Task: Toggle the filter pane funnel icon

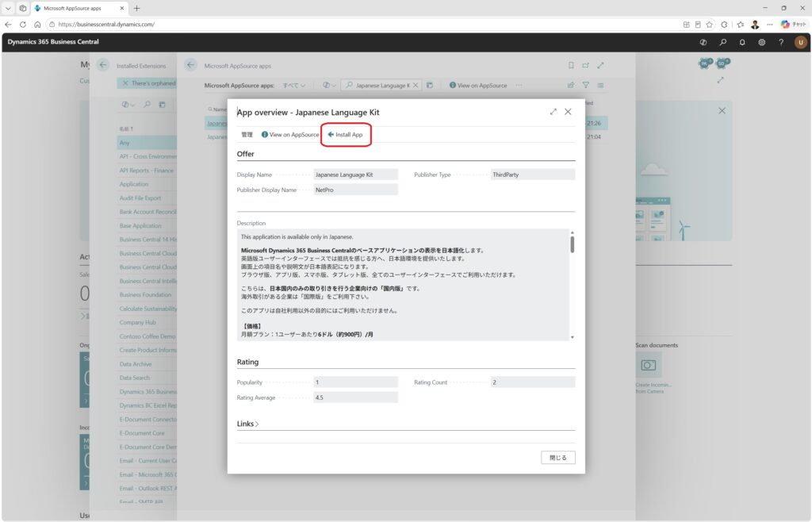Action: (586, 86)
